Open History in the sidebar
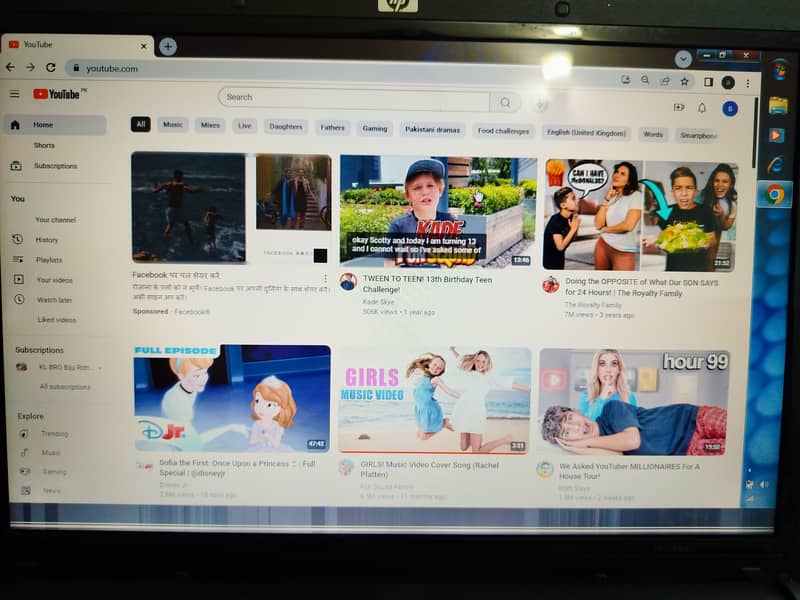Screen dimensions: 800x600 coord(46,240)
